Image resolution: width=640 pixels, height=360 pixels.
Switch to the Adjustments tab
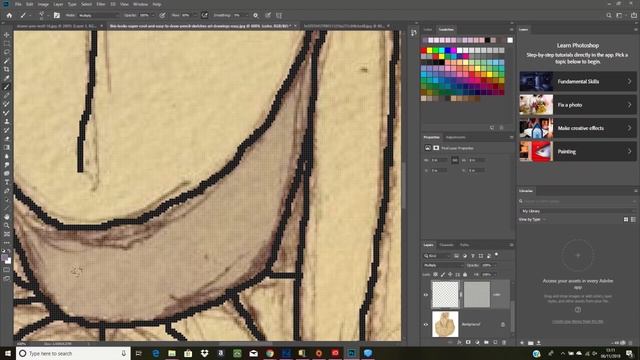coord(456,138)
